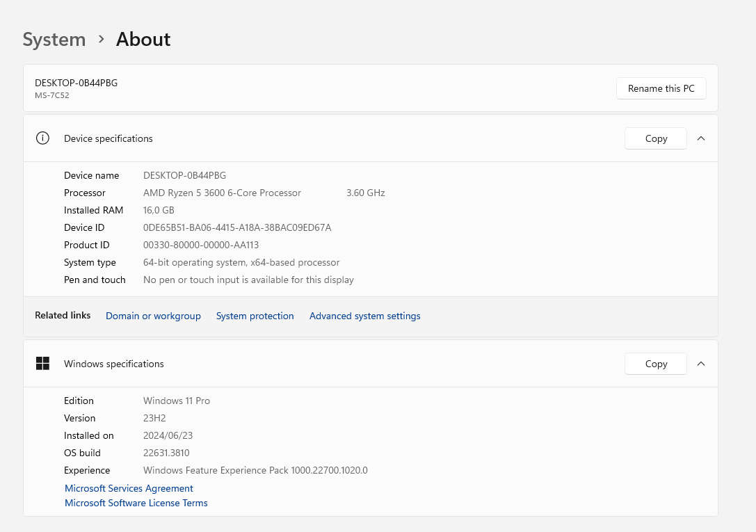The width and height of the screenshot is (756, 532).
Task: Collapse the Windows specifications section
Action: coord(701,364)
